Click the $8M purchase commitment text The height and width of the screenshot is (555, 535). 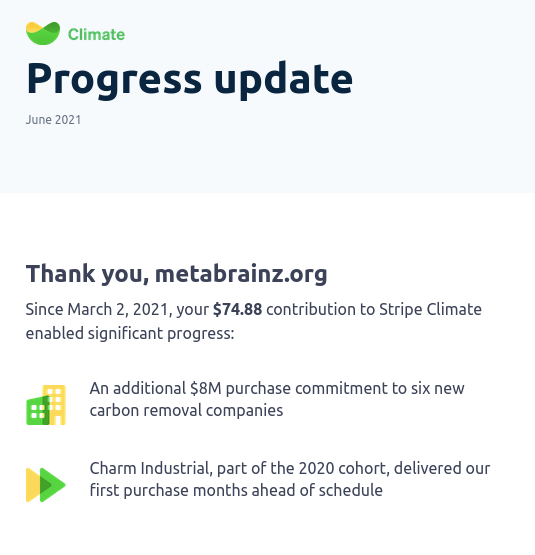[277, 400]
